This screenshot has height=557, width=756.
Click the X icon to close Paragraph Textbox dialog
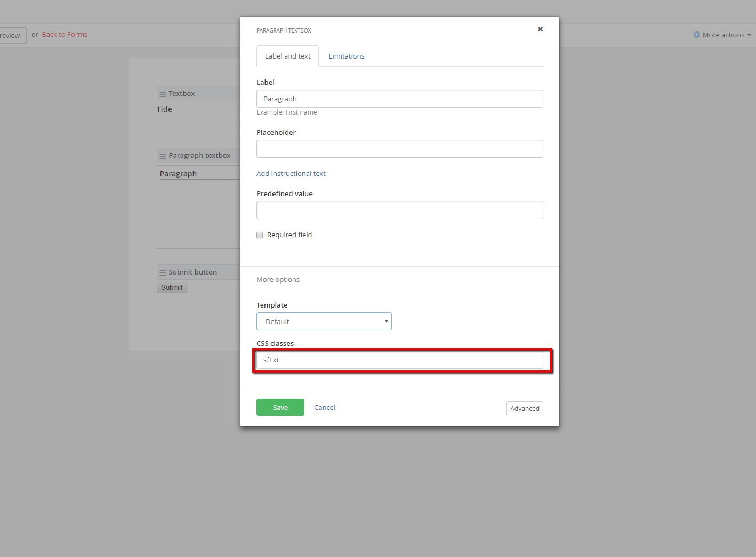tap(540, 29)
